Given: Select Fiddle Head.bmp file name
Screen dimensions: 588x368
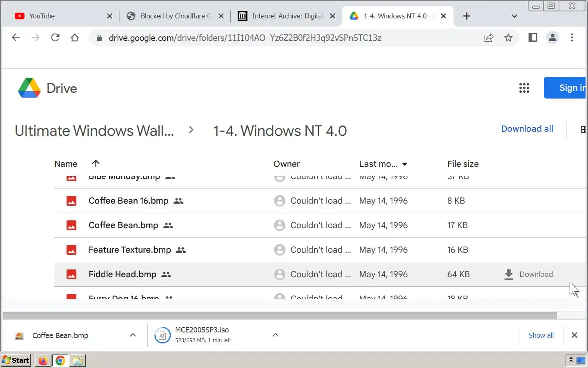Looking at the screenshot, I should (x=122, y=274).
